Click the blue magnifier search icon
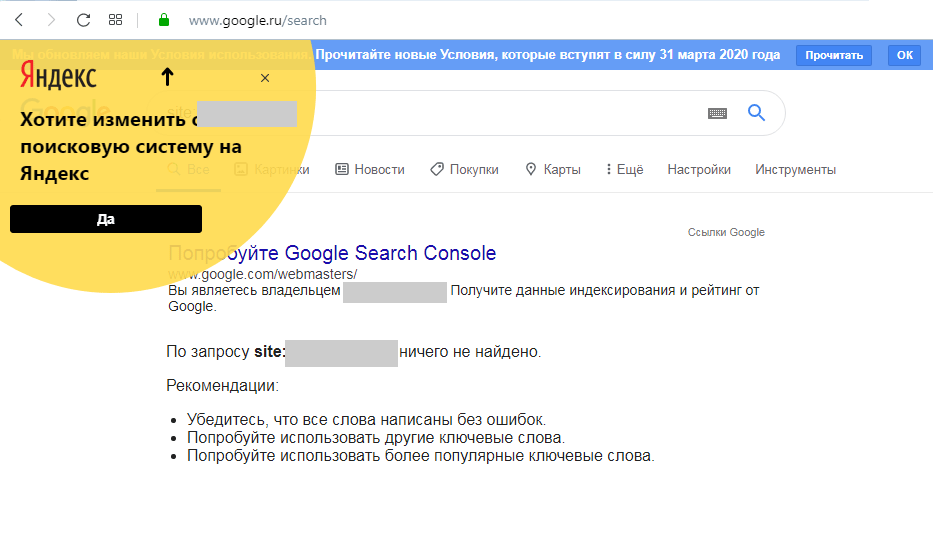933x534 pixels. point(756,113)
